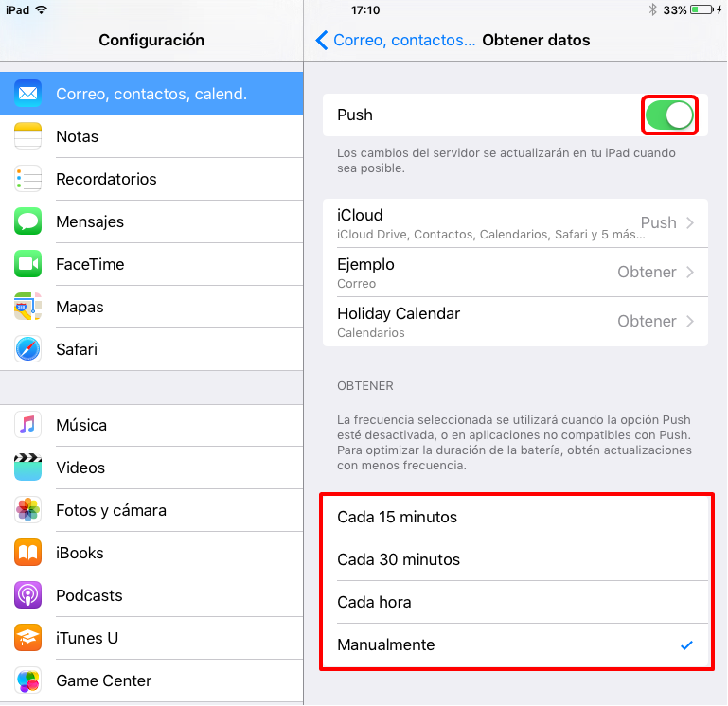Expand iCloud account Push settings chevron
This screenshot has height=706, width=728.
pos(690,222)
